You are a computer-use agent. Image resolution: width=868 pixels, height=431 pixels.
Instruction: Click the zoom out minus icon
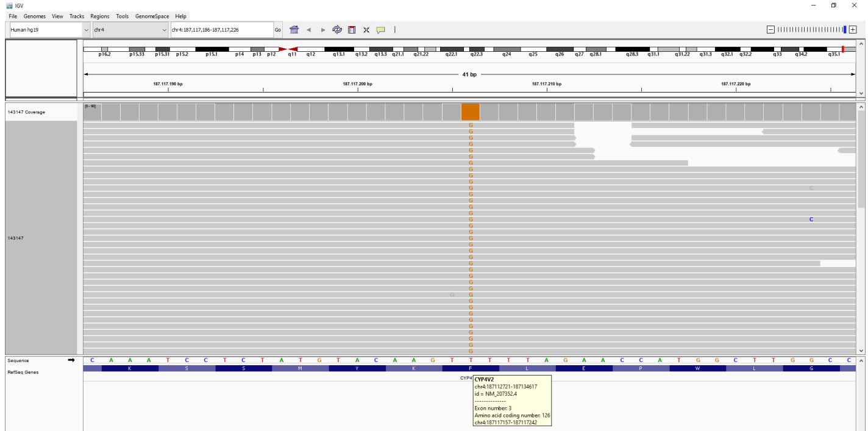click(770, 29)
